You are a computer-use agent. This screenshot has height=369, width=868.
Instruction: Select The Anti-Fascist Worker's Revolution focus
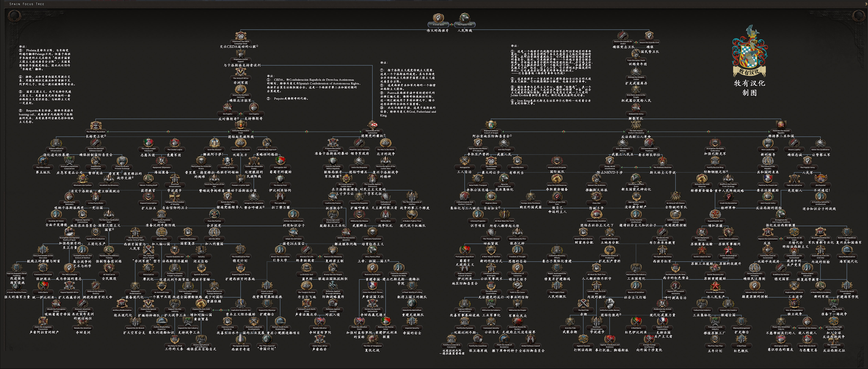(x=636, y=127)
